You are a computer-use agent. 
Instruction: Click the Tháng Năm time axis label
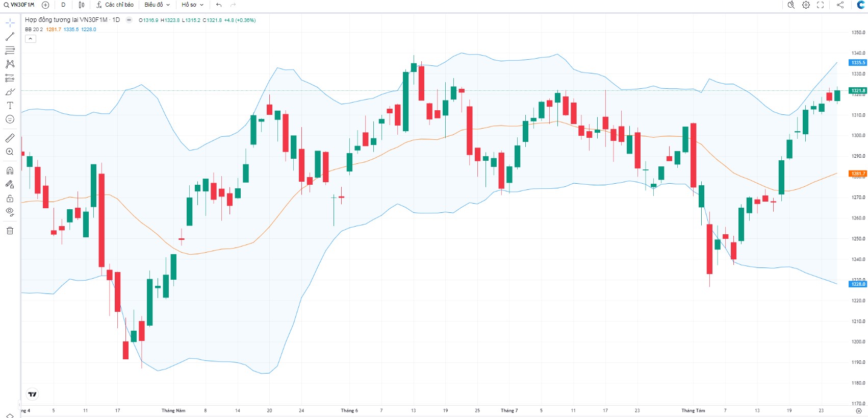(x=173, y=410)
